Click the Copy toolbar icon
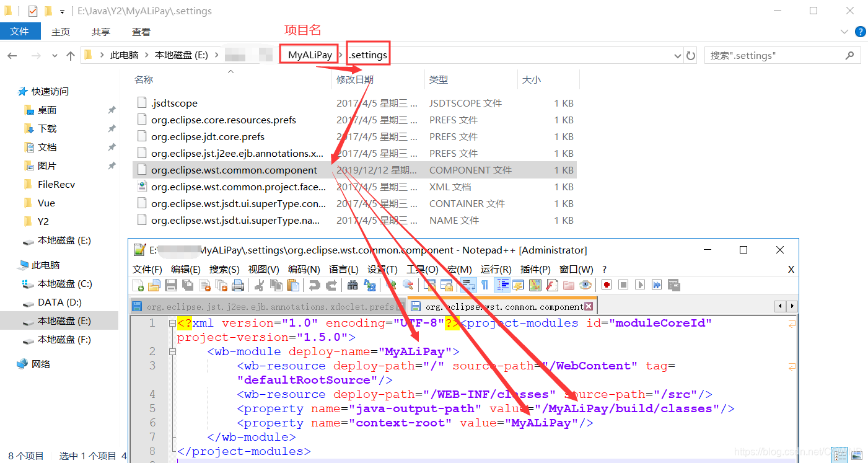This screenshot has height=463, width=868. point(276,285)
